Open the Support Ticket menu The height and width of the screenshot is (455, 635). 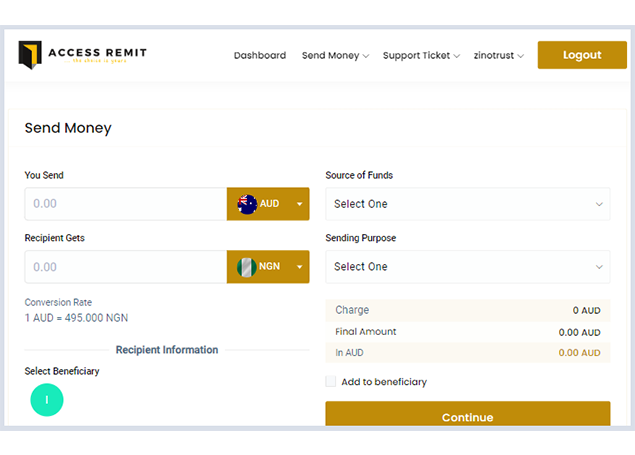(421, 56)
